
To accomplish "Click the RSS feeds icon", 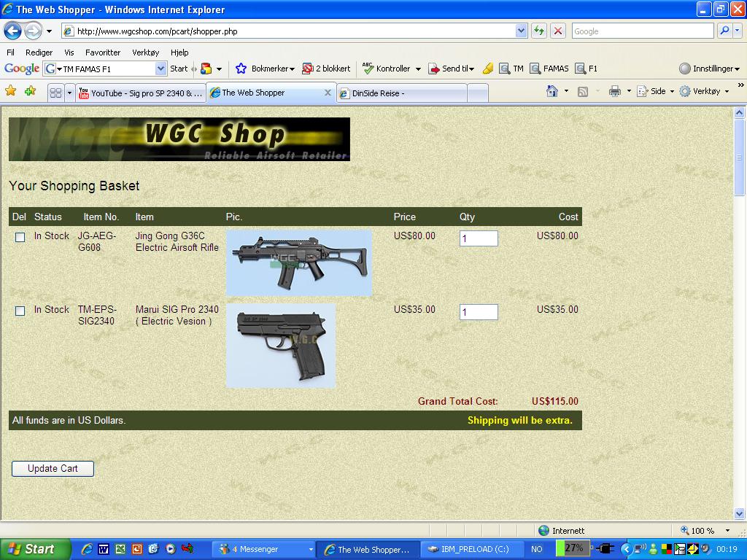I will [x=582, y=91].
